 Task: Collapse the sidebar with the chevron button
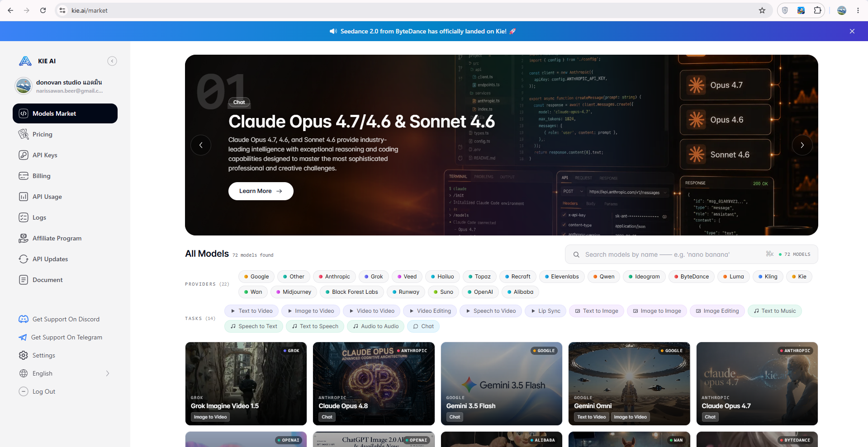click(x=112, y=61)
